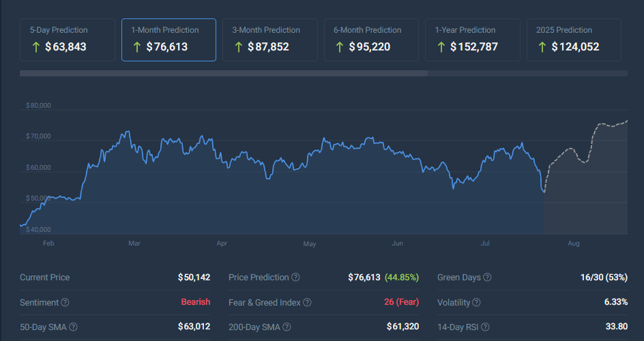Open the Fear & Greed Index help icon
The image size is (644, 341).
(x=307, y=302)
